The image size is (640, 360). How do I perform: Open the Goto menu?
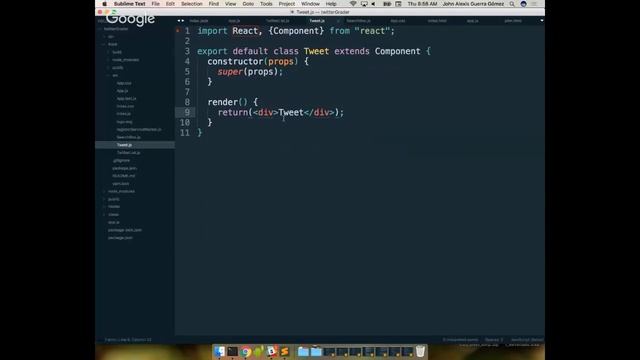pos(248,4)
